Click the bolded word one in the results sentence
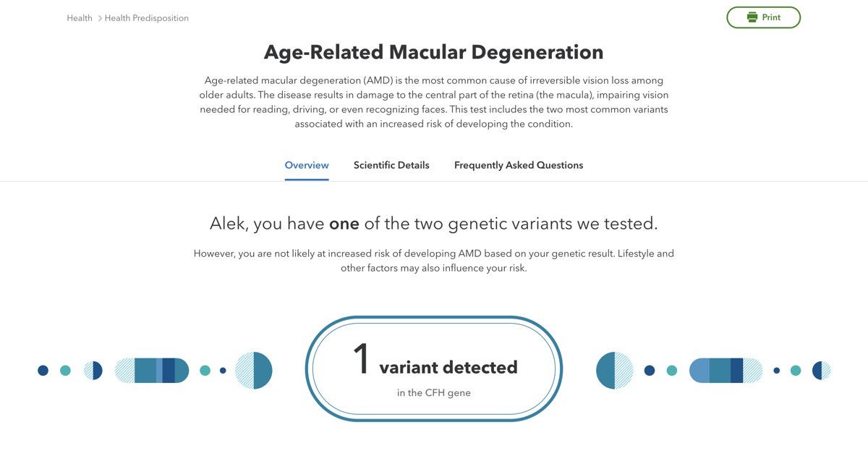This screenshot has height=459, width=868. click(x=346, y=224)
